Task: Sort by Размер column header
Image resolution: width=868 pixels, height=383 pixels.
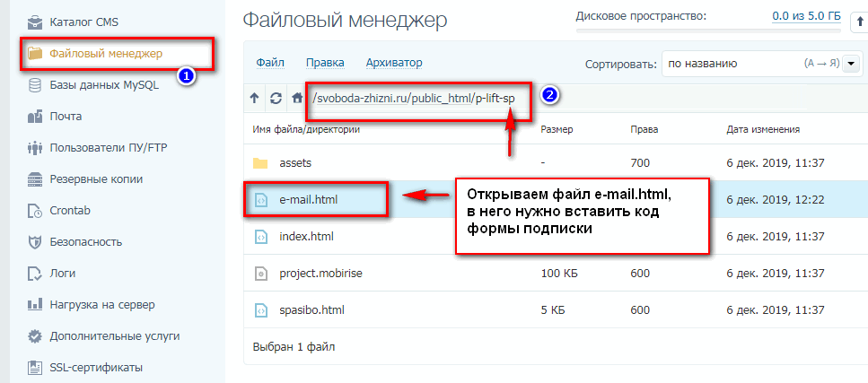Action: (x=557, y=129)
